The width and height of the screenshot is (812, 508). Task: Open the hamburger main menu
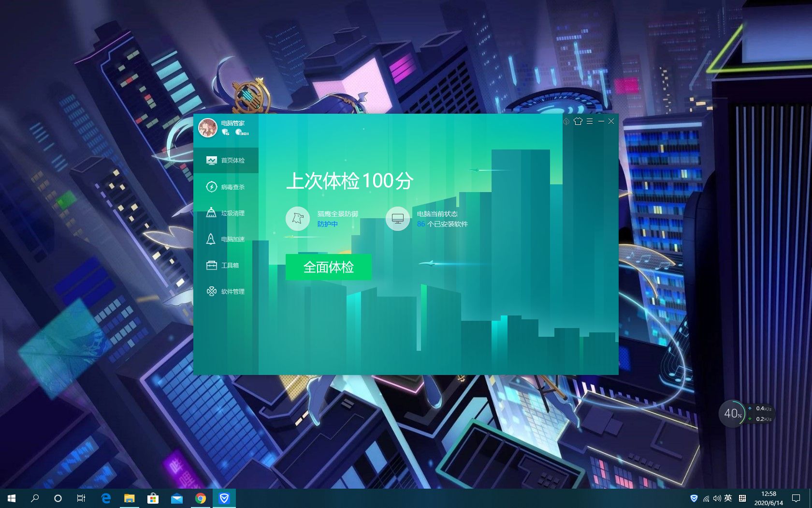[589, 121]
